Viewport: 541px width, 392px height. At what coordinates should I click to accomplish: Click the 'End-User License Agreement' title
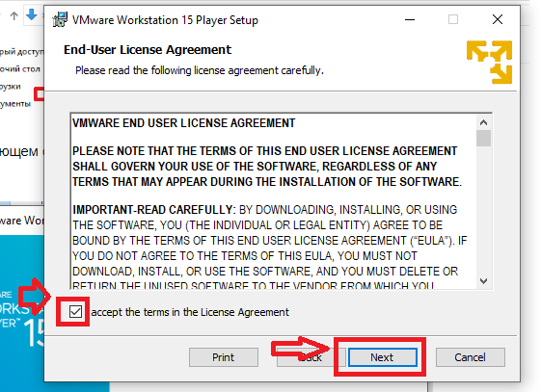(148, 50)
